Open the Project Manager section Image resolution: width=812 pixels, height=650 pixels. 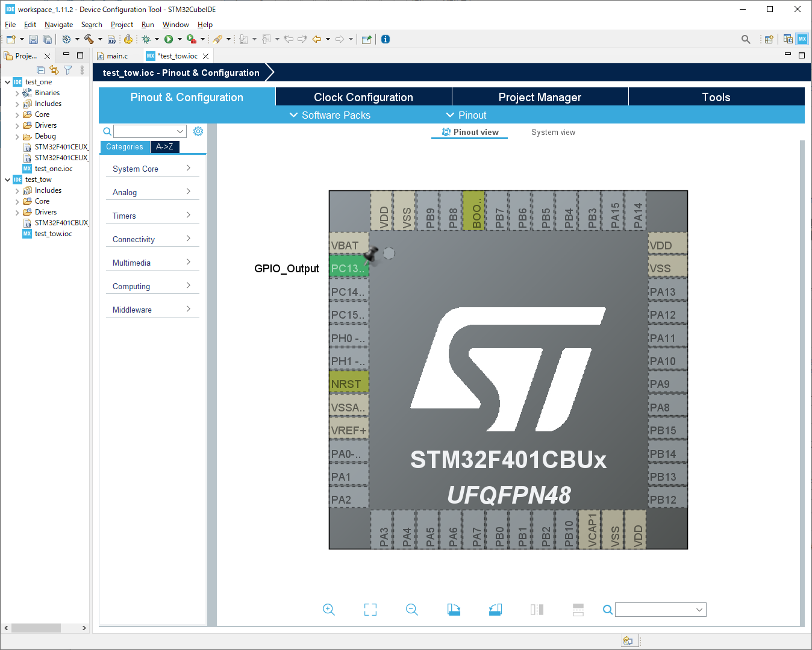(539, 96)
